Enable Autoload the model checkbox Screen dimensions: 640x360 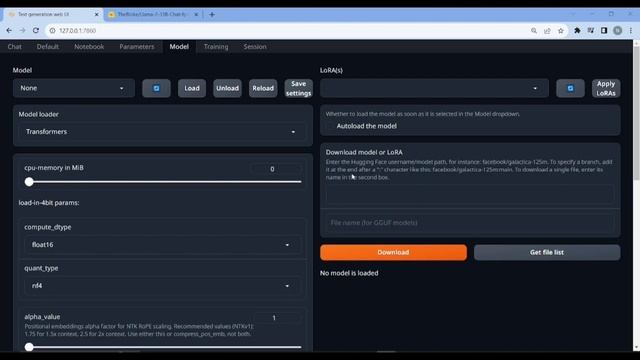click(x=330, y=126)
